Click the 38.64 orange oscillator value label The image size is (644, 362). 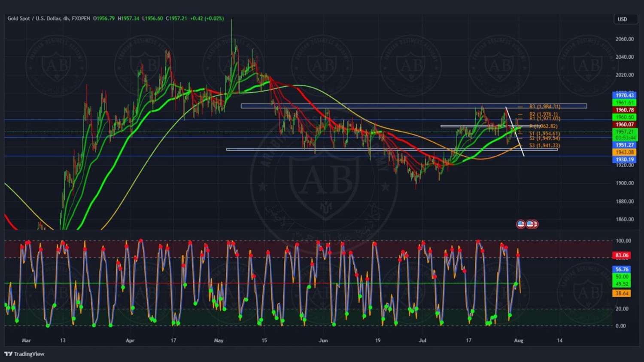click(622, 293)
